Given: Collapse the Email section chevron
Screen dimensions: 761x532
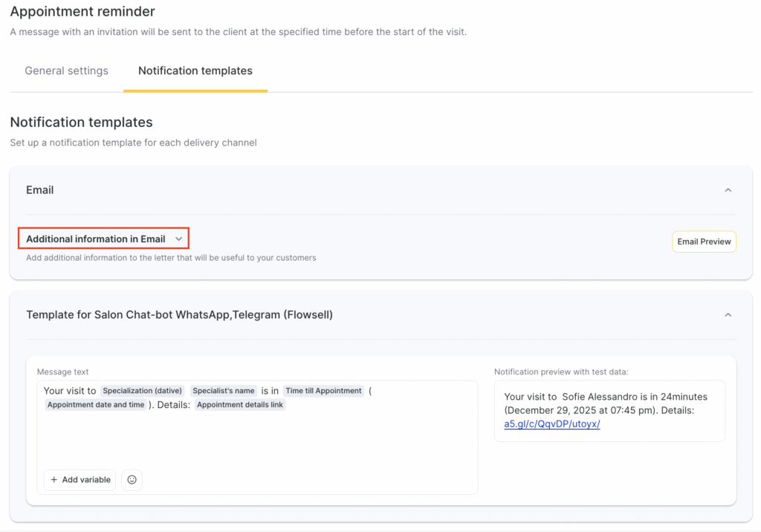Looking at the screenshot, I should tap(728, 190).
